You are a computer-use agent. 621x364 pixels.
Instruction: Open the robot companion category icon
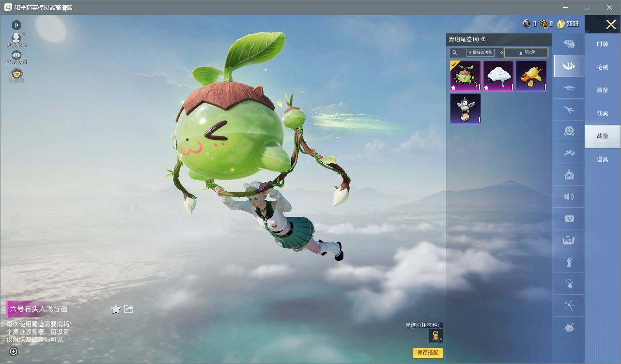pyautogui.click(x=569, y=175)
